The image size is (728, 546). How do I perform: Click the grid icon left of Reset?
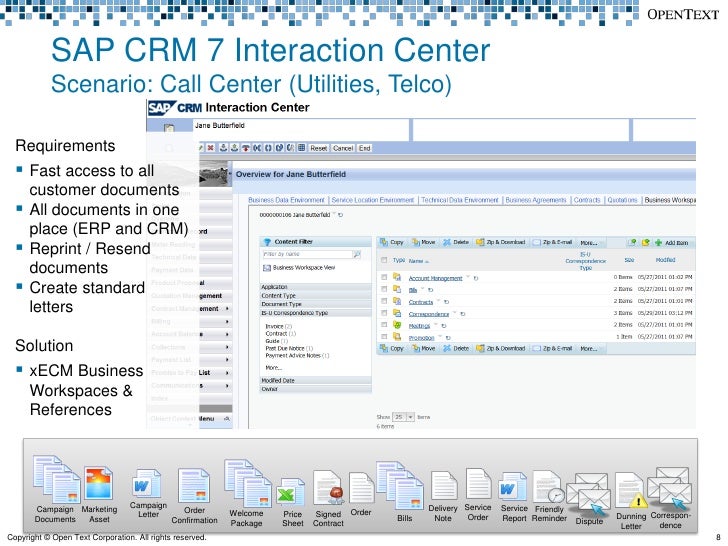[x=302, y=148]
